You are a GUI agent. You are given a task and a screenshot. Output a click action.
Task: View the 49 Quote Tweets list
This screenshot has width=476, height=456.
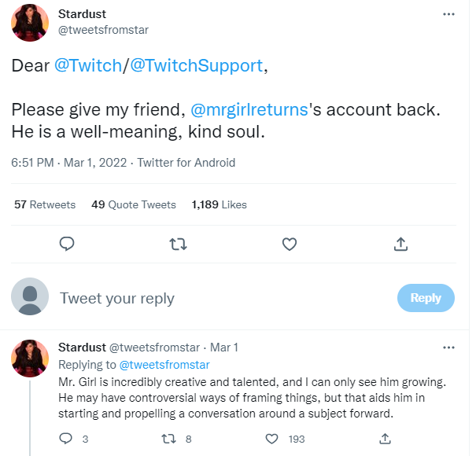pos(134,204)
